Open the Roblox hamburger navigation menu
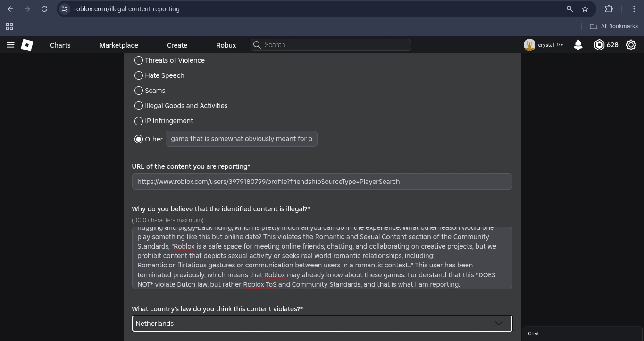Viewport: 644px width, 341px height. 10,45
